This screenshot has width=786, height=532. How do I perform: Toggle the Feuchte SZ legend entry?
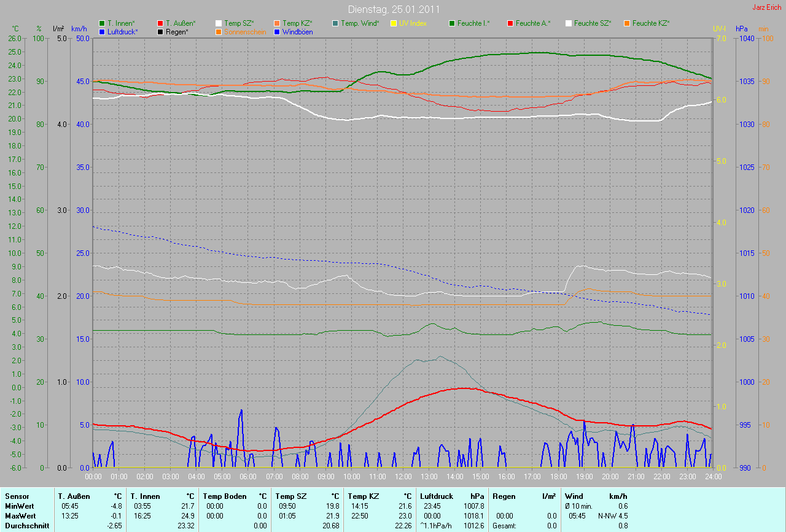coord(593,23)
